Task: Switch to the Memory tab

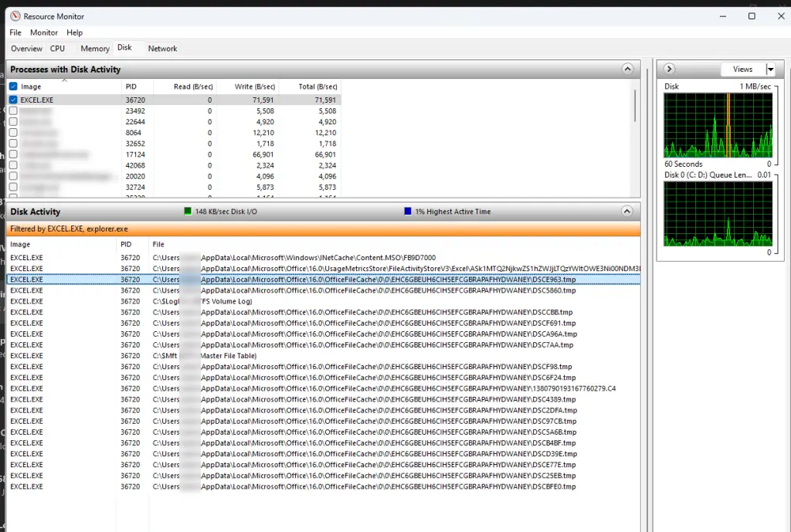Action: coord(95,49)
